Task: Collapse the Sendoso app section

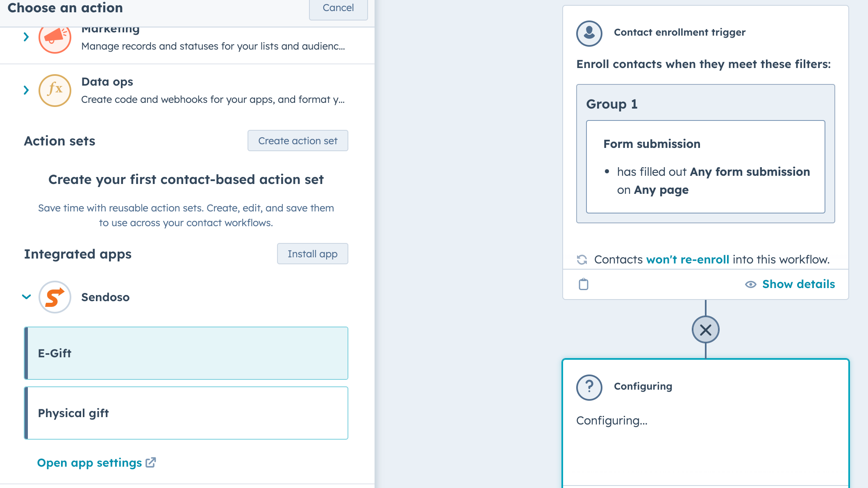Action: click(x=26, y=297)
